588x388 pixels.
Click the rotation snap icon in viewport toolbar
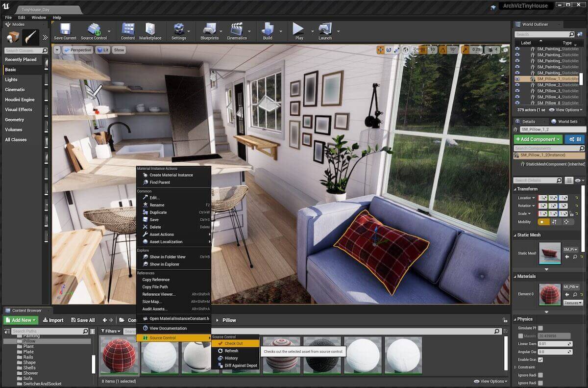click(x=443, y=49)
